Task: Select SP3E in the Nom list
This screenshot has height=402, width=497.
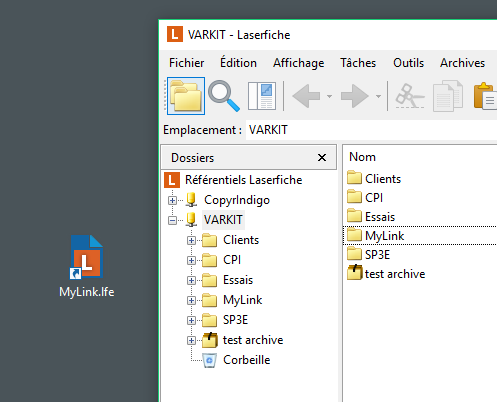Action: (377, 255)
